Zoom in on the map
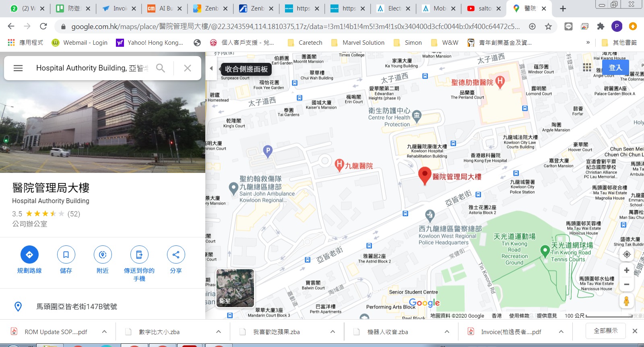The image size is (644, 347). click(626, 270)
